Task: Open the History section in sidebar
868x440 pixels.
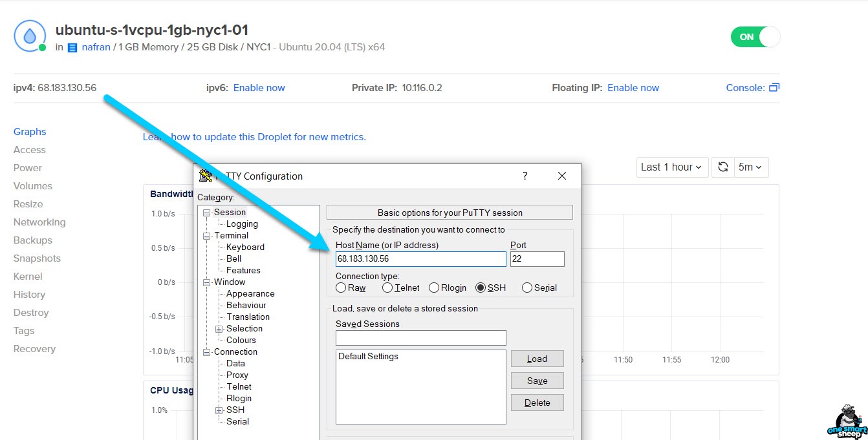Action: 29,295
